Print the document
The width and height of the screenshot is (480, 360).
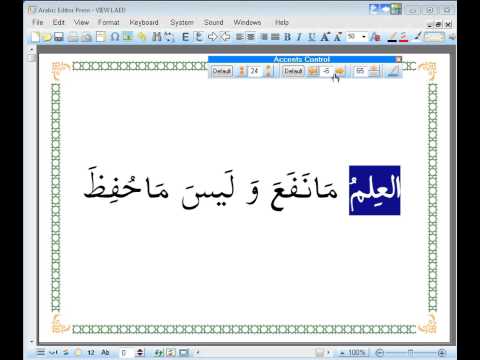click(73, 37)
